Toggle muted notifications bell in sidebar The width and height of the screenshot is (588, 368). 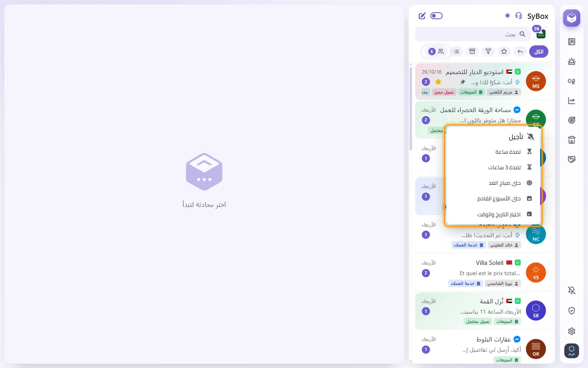(572, 290)
